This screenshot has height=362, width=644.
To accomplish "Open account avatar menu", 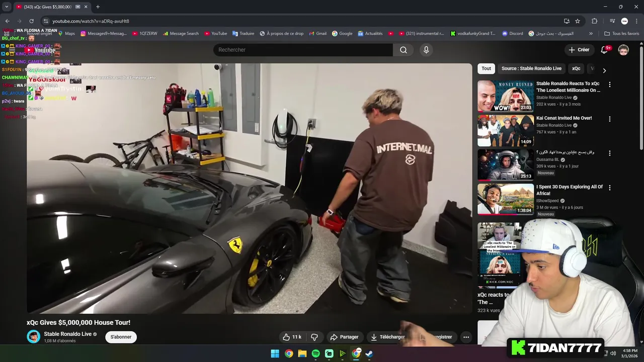I will [x=623, y=50].
